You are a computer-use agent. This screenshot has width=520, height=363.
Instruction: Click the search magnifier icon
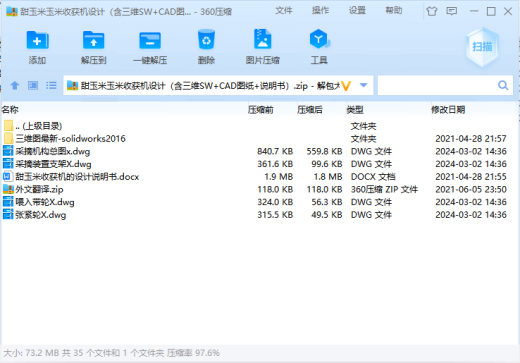503,85
